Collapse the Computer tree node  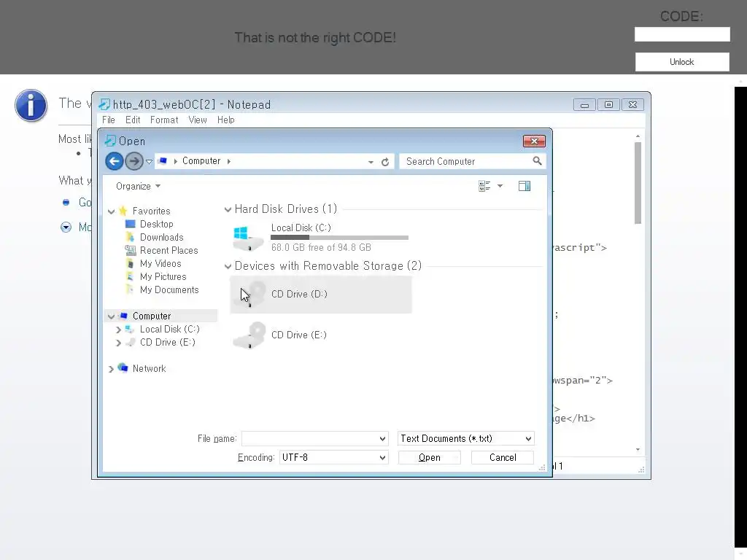point(111,316)
